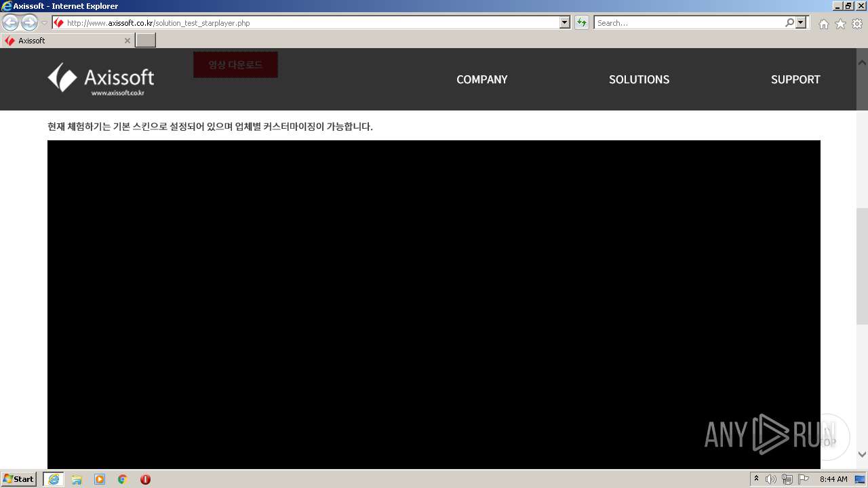Open File Explorer from taskbar
The height and width of the screenshot is (488, 868).
[77, 479]
